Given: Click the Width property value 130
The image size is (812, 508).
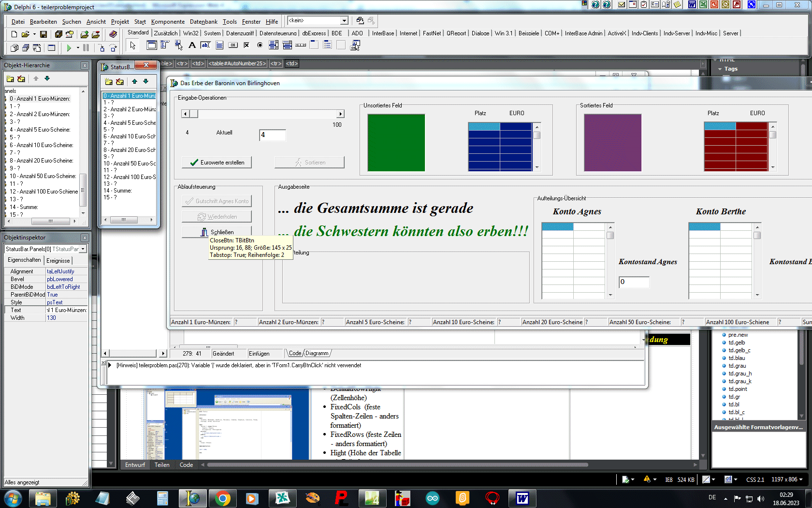Looking at the screenshot, I should (67, 318).
